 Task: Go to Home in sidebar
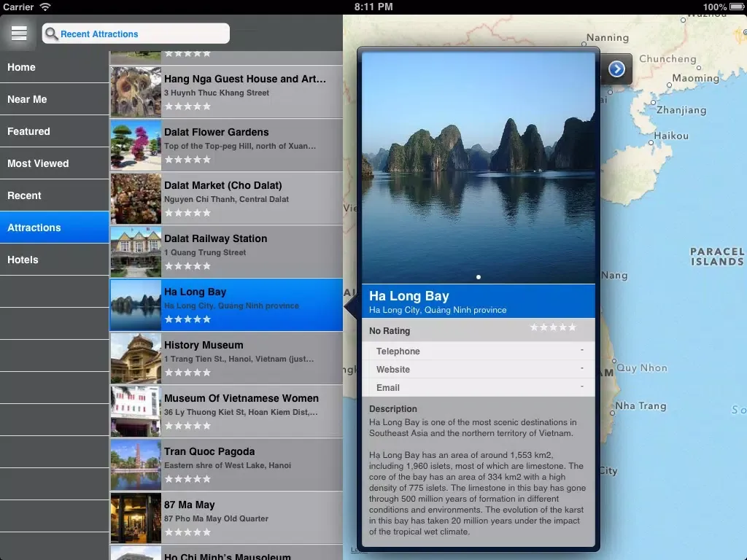[54, 67]
